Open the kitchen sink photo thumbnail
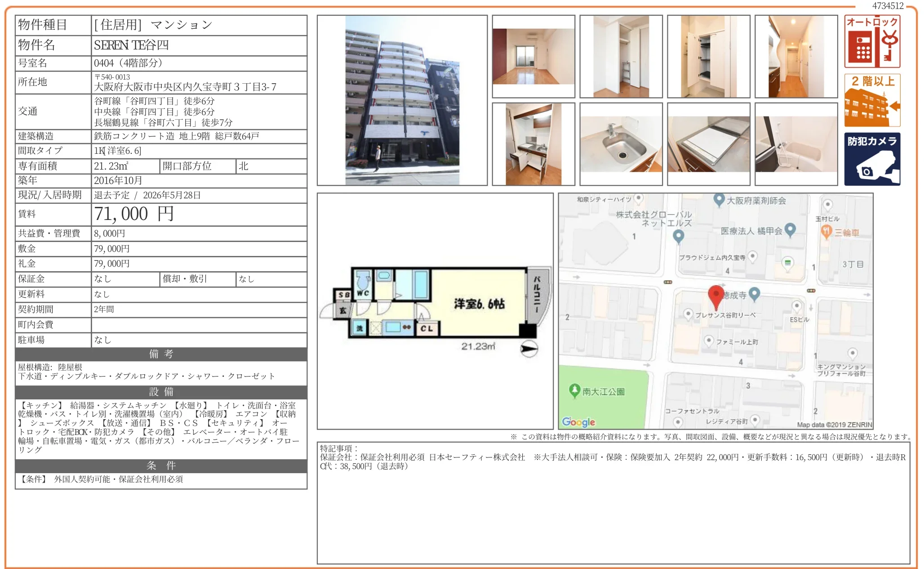The image size is (924, 569). 622,144
